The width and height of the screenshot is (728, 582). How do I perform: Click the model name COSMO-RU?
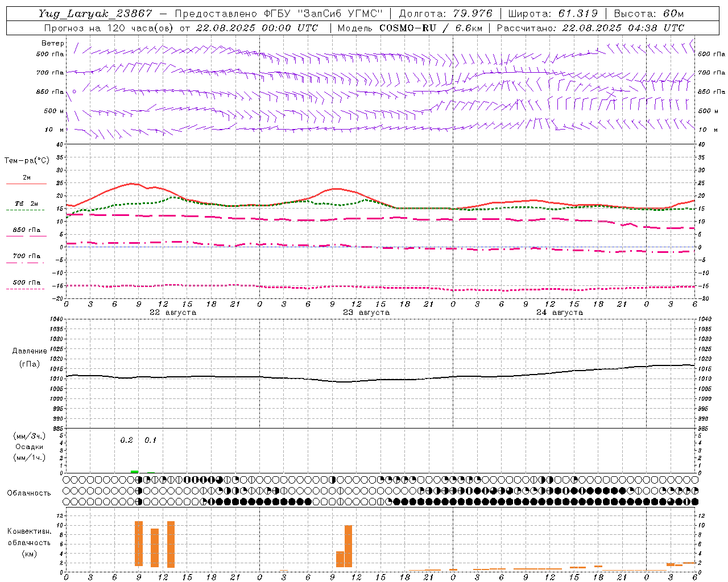(408, 28)
